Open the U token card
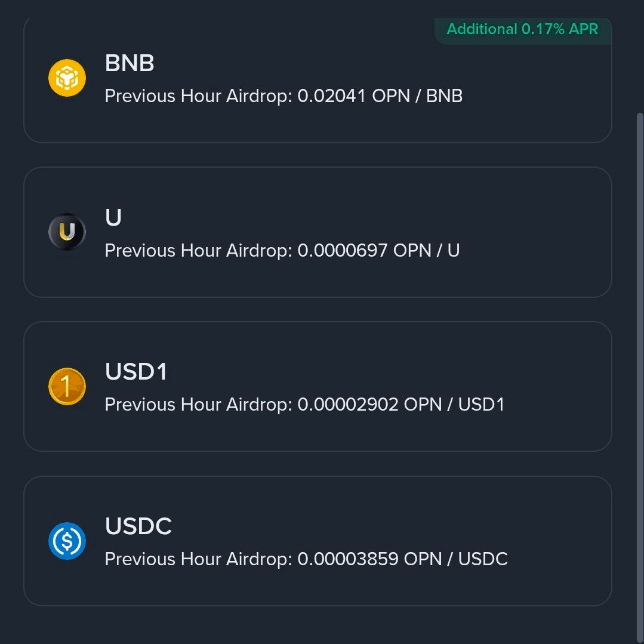Image resolution: width=644 pixels, height=644 pixels. pyautogui.click(x=318, y=232)
